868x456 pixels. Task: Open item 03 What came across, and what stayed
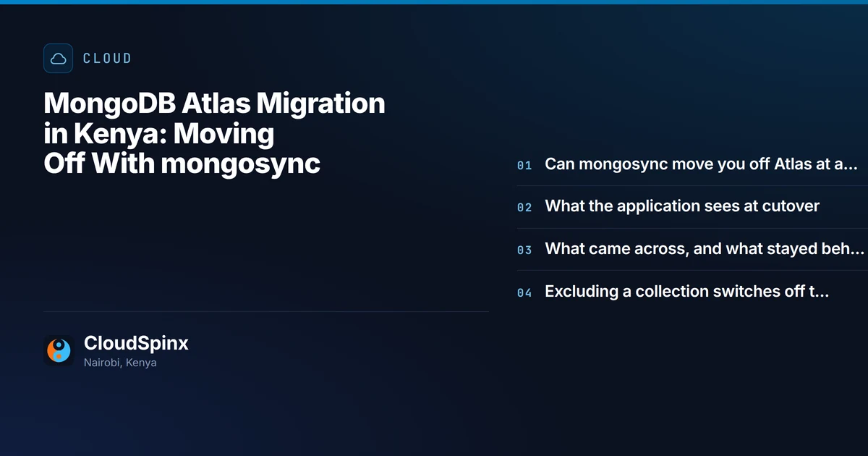pos(705,249)
